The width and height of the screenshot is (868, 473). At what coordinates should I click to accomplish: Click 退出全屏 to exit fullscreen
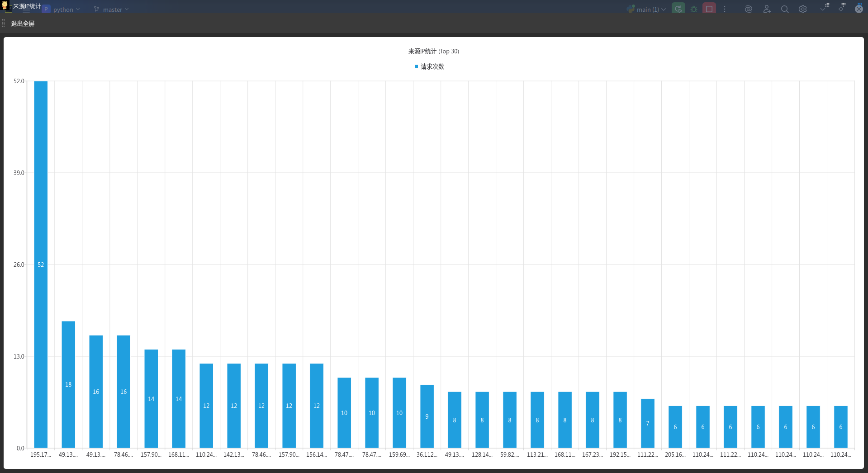point(23,24)
